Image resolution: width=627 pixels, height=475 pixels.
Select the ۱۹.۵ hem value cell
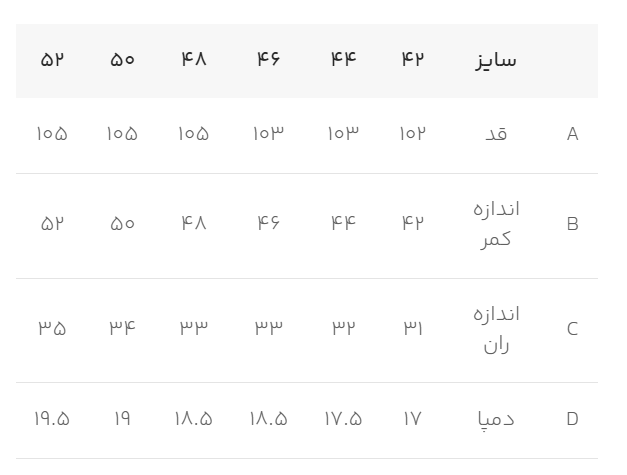pos(52,419)
